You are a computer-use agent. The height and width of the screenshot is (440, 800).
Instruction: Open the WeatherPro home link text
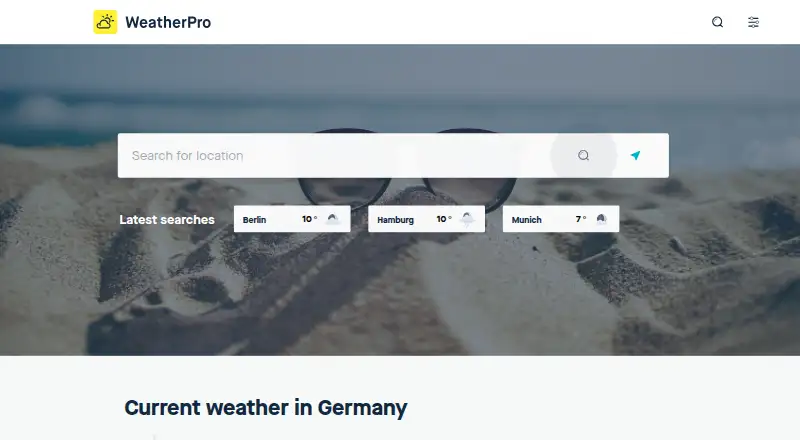tap(168, 22)
